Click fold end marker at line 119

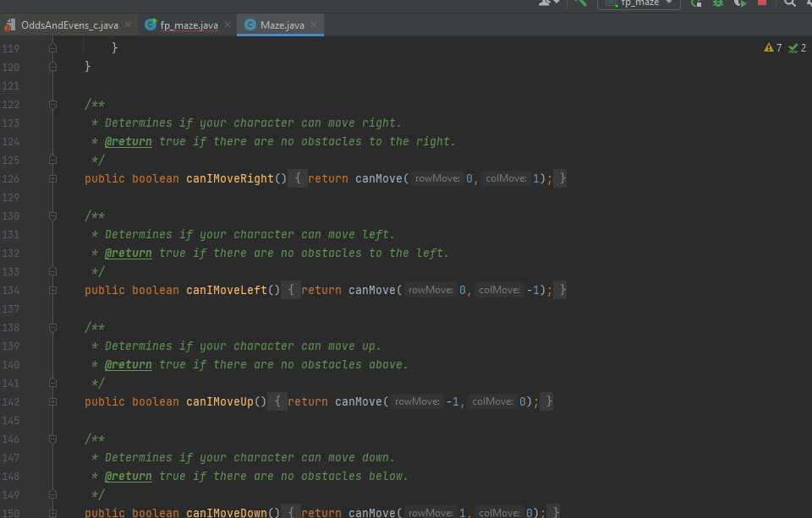coord(52,47)
